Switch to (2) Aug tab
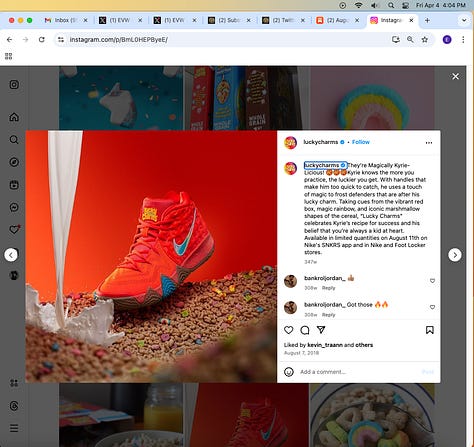 click(x=338, y=20)
